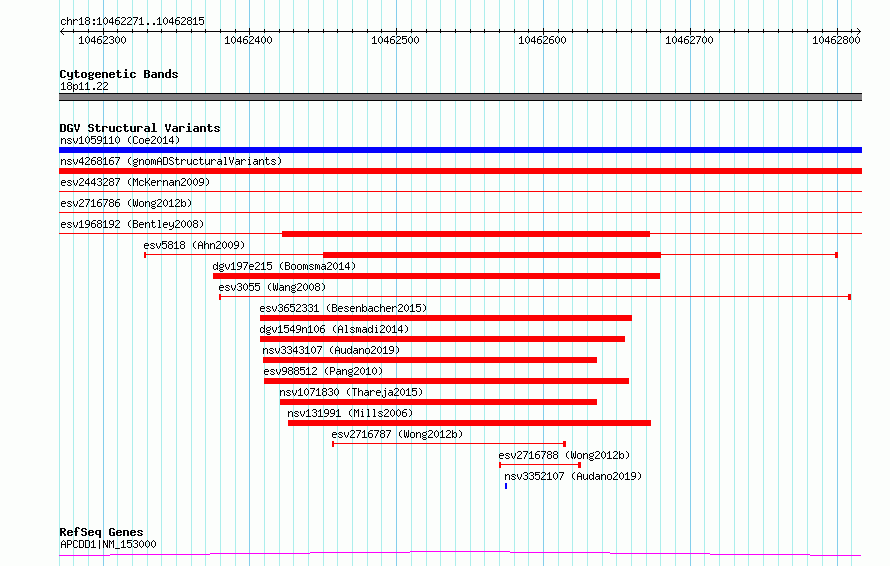Open the esv1968192 (Bentley2008) label

(x=132, y=224)
